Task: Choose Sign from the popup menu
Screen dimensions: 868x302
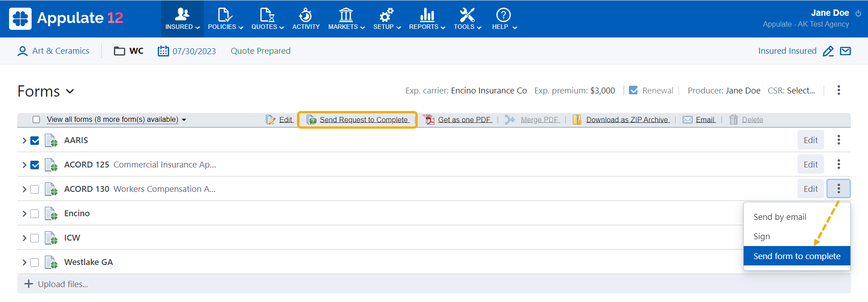Action: point(797,237)
